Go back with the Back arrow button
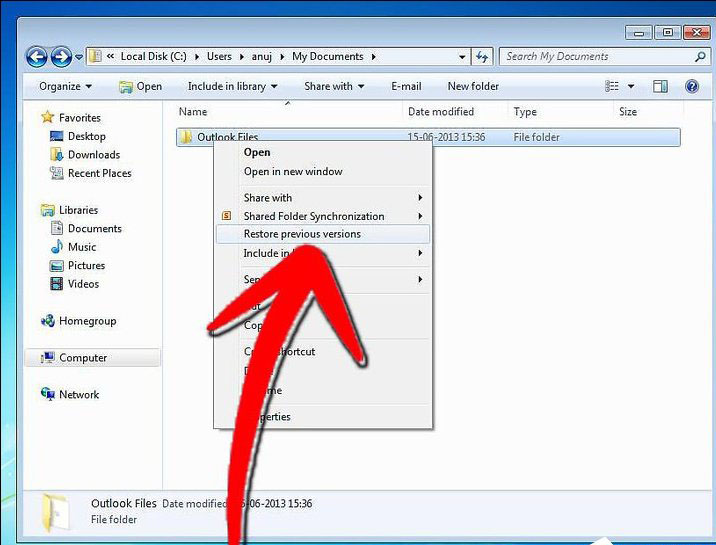Screen dimensions: 716x545 [x=37, y=57]
